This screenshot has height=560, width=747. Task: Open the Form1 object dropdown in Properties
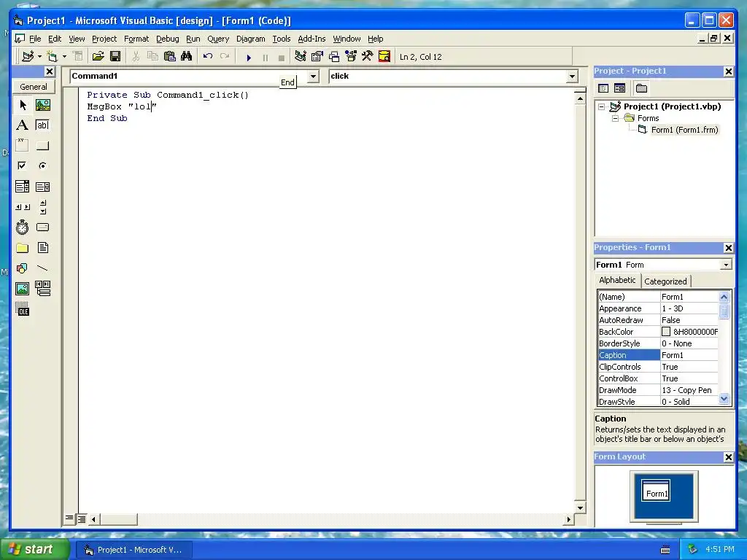[726, 265]
